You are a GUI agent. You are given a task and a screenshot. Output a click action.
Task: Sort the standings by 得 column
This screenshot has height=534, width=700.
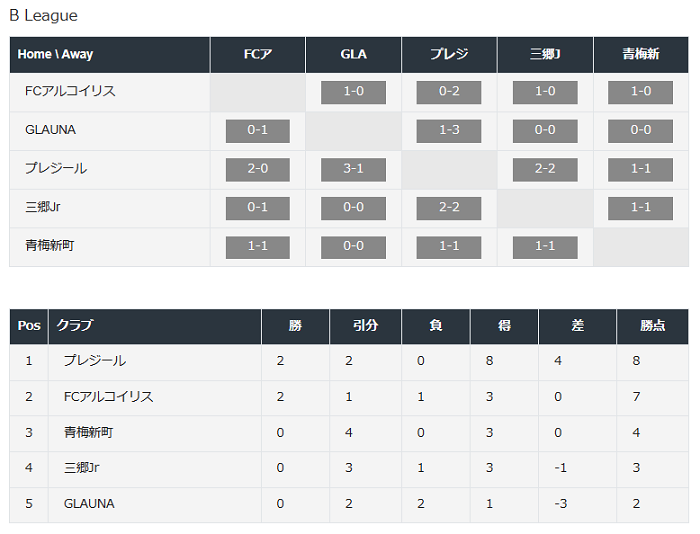[x=504, y=326]
